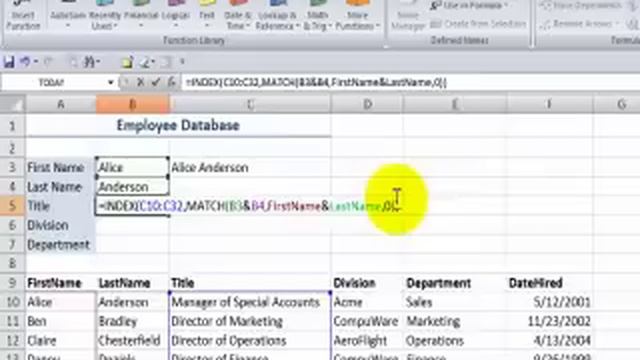Viewport: 640px width, 360px height.
Task: Click the date 5/12/2001 cell
Action: point(549,302)
